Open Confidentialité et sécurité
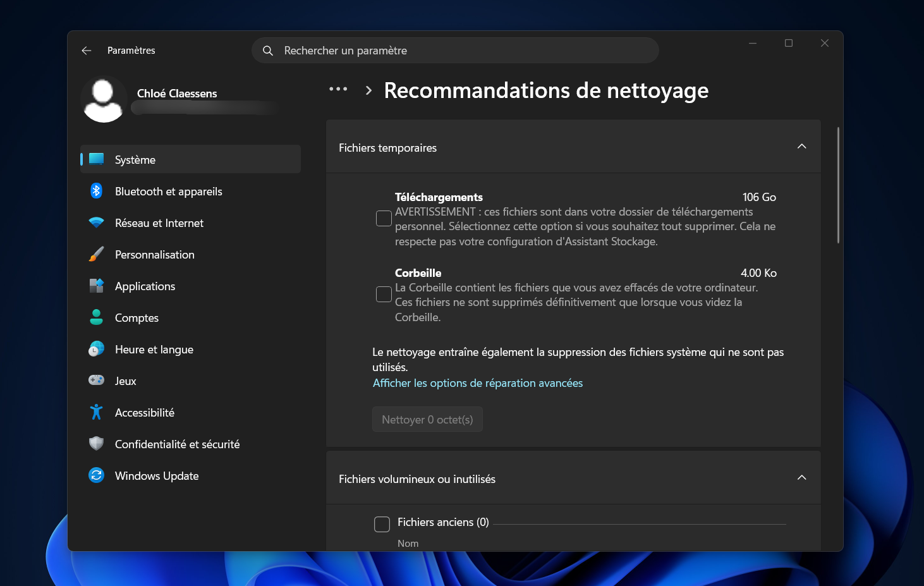 (x=191, y=444)
